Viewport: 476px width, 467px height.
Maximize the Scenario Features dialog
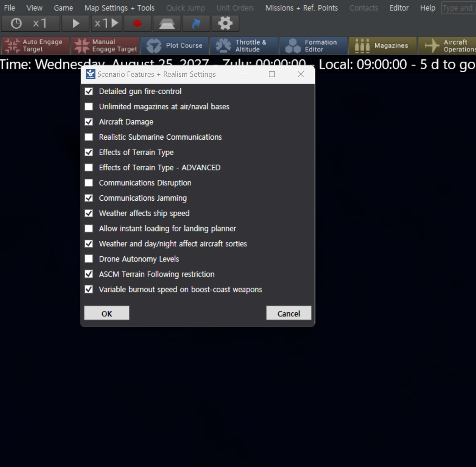click(272, 74)
